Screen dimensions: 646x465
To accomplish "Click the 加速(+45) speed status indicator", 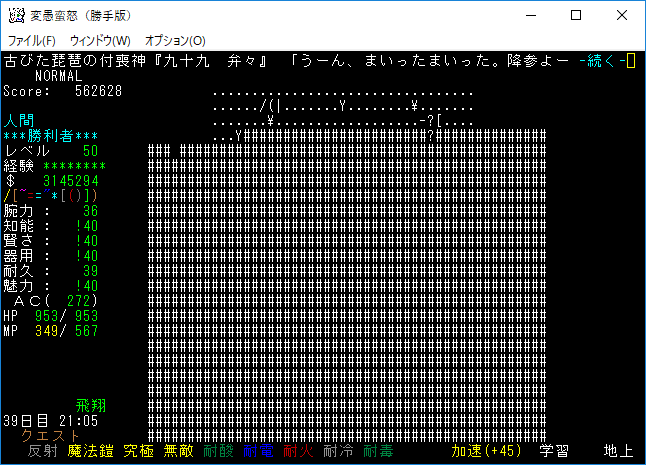I will [486, 451].
